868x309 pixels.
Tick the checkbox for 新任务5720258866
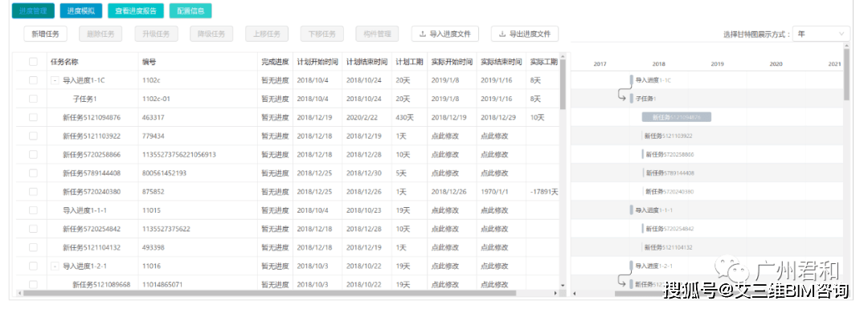[33, 154]
